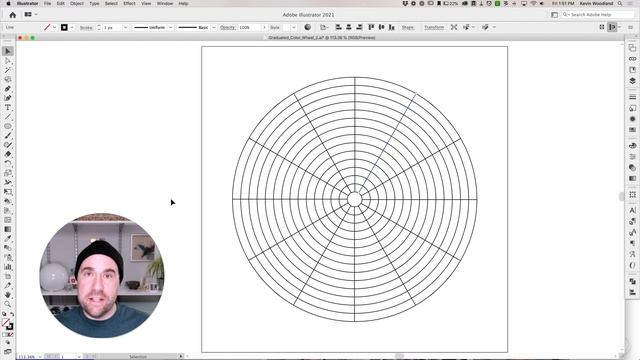Open the Apple menu

[8, 3]
